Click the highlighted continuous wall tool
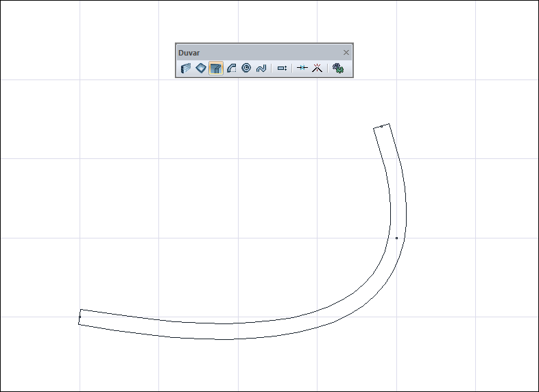This screenshot has height=392, width=539. [216, 68]
